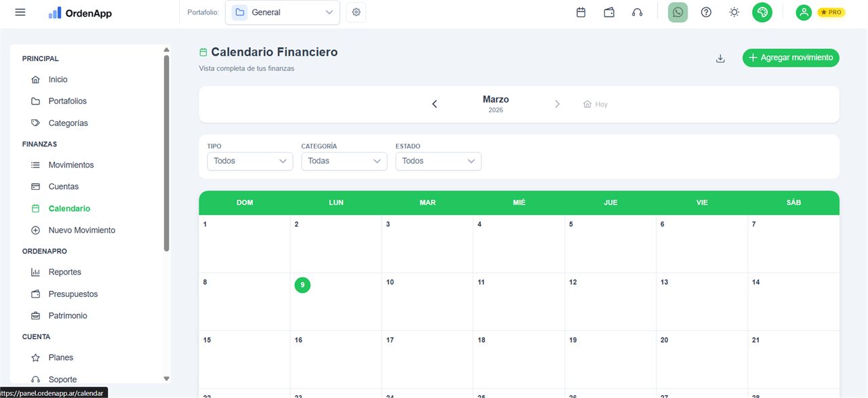This screenshot has height=398, width=868.
Task: Click the download export icon
Action: coord(720,58)
